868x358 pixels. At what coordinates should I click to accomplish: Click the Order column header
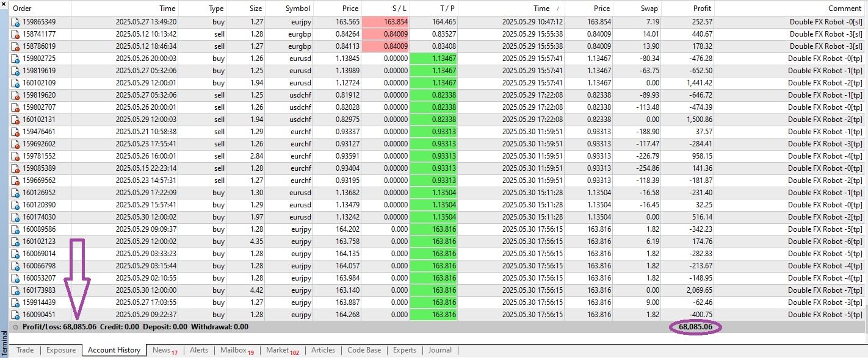pyautogui.click(x=23, y=9)
